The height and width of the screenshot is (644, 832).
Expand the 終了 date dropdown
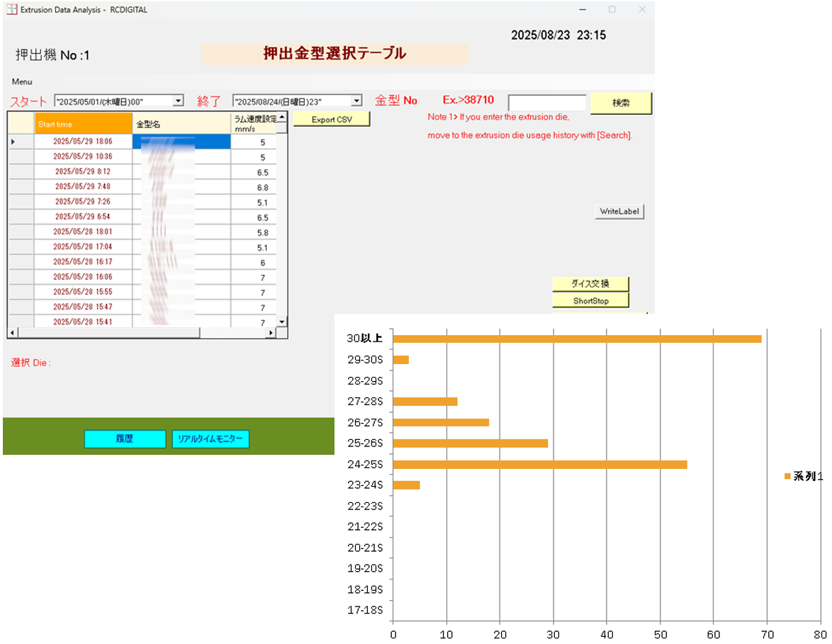coord(356,101)
